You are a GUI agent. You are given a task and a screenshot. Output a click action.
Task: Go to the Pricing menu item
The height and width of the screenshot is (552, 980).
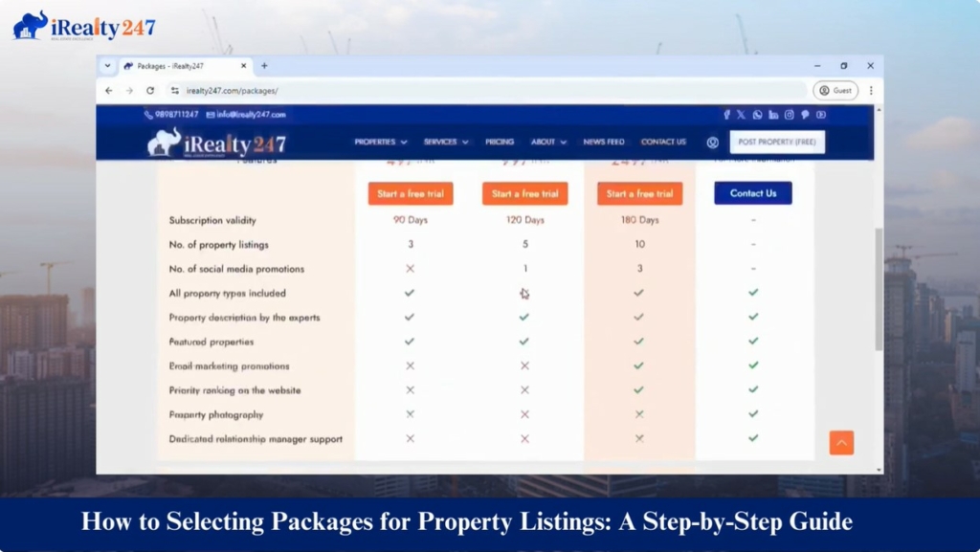[x=500, y=143]
